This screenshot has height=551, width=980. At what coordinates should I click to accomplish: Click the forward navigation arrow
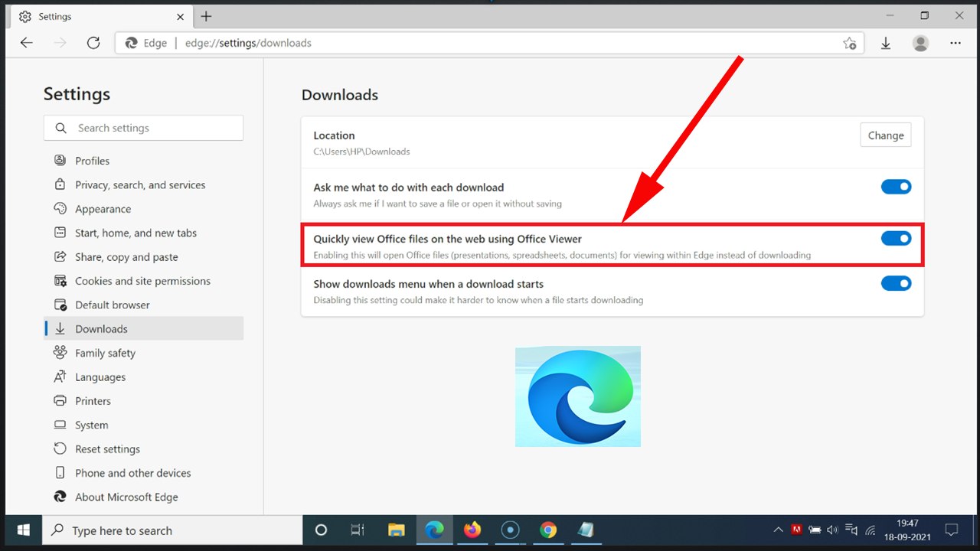(60, 43)
